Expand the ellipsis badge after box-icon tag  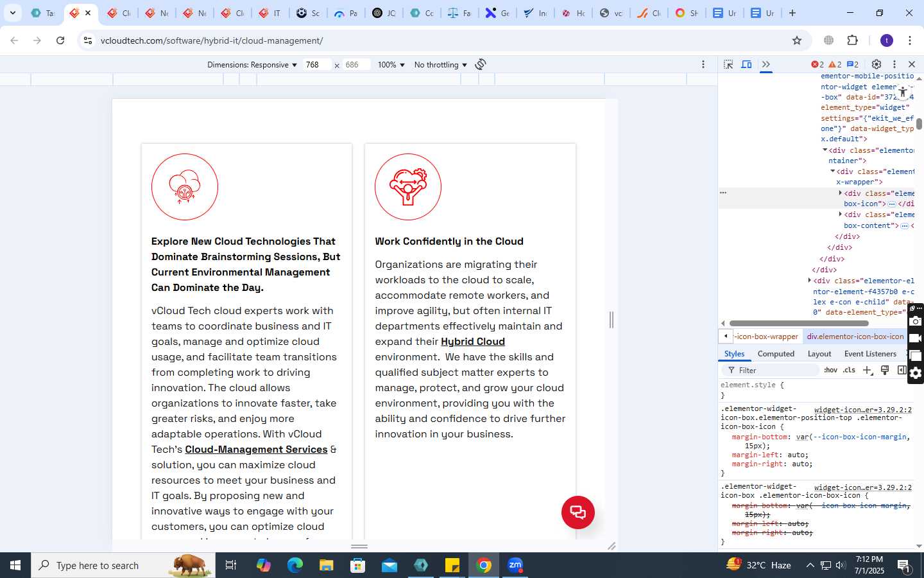pyautogui.click(x=892, y=204)
